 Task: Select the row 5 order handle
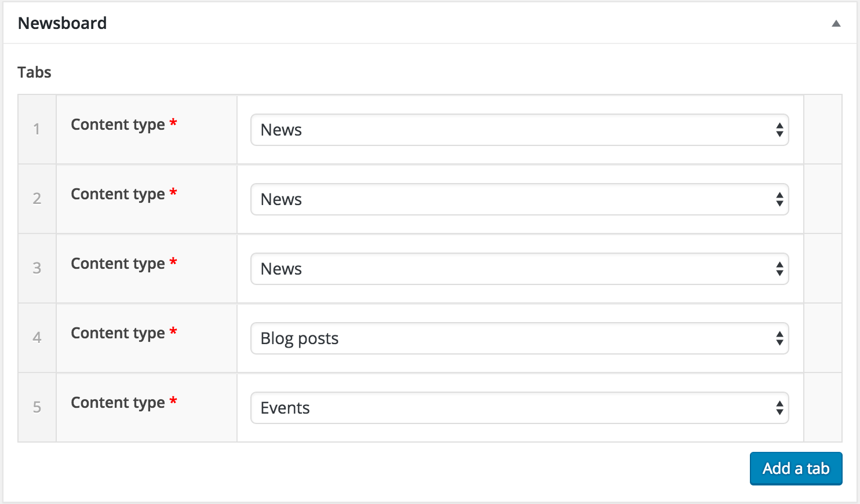(x=37, y=407)
